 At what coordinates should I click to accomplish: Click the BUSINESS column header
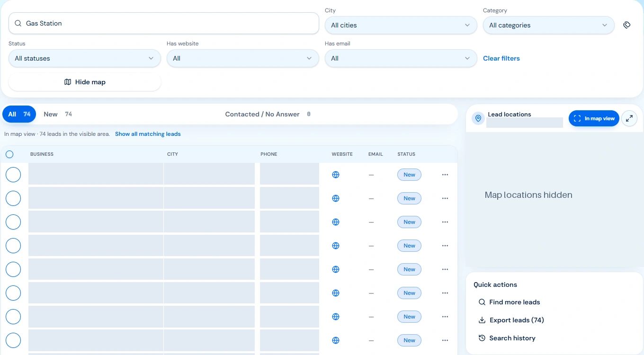42,154
